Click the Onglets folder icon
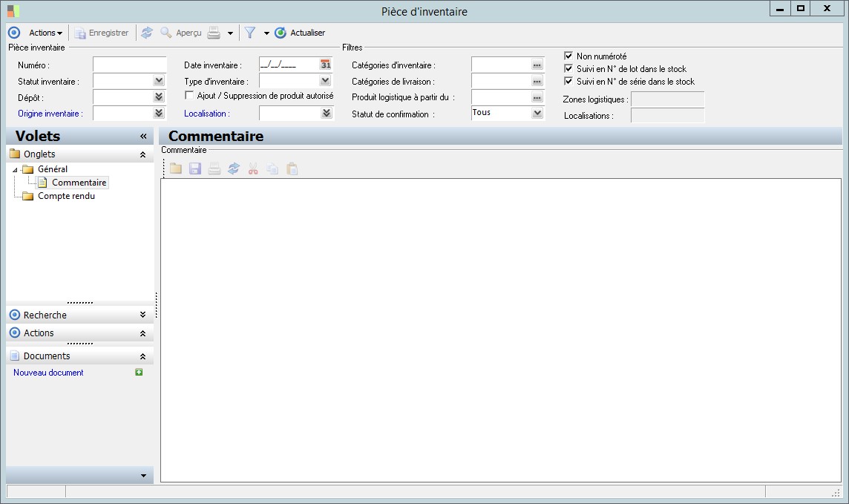Image resolution: width=849 pixels, height=504 pixels. [15, 154]
